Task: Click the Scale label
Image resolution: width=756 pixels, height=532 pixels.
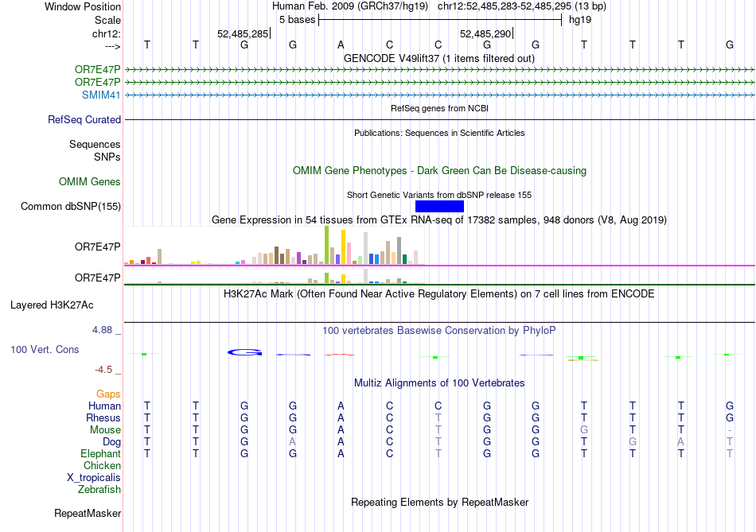Action: tap(107, 20)
